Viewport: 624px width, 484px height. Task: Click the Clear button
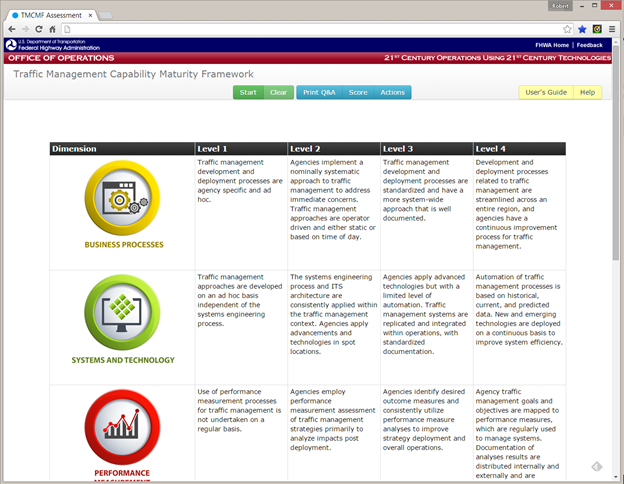coord(279,92)
